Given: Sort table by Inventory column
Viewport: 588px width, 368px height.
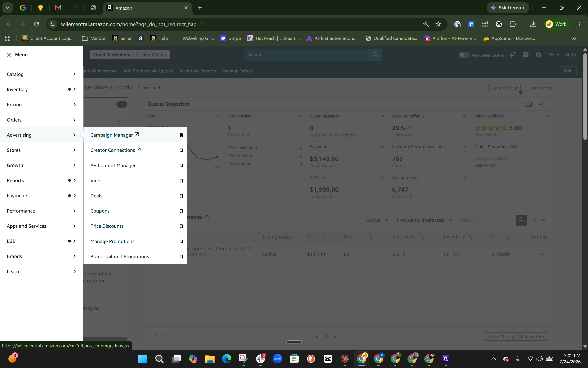Looking at the screenshot, I should coord(470,237).
